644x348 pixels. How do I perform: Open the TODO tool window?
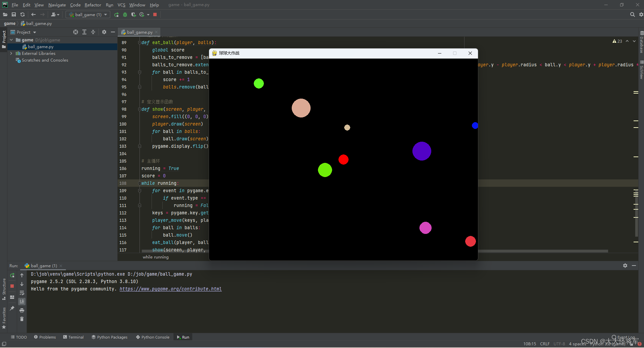(x=19, y=337)
